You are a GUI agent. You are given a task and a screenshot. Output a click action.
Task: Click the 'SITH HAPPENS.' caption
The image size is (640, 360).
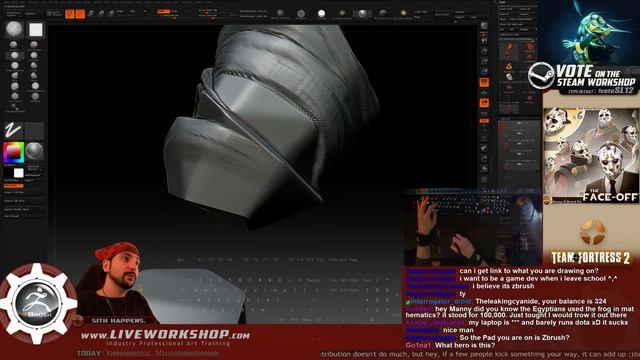(118, 321)
